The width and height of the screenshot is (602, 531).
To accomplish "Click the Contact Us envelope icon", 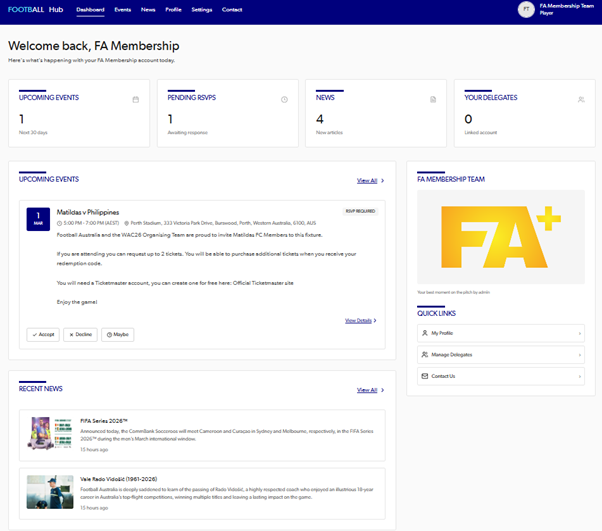I will 425,376.
